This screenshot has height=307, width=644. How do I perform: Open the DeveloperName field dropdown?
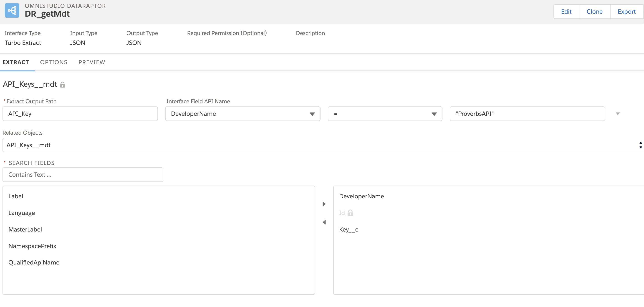coord(242,114)
